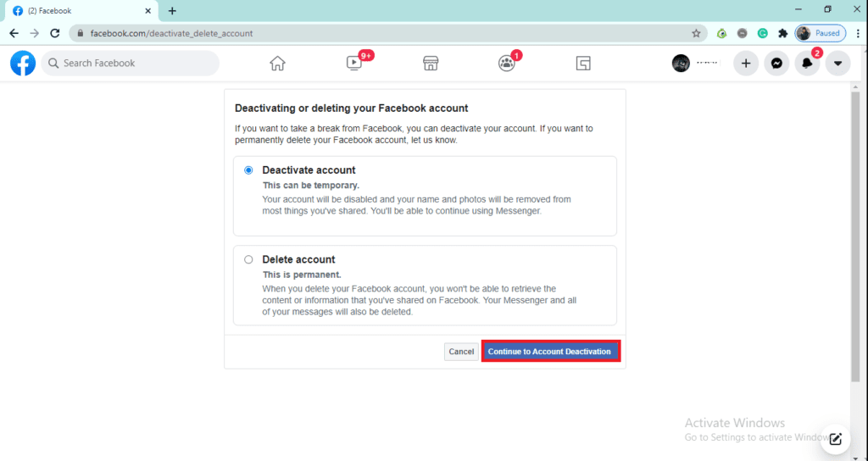Viewport: 868px width, 461px height.
Task: Open the Chrome three-dot menu
Action: tap(858, 33)
